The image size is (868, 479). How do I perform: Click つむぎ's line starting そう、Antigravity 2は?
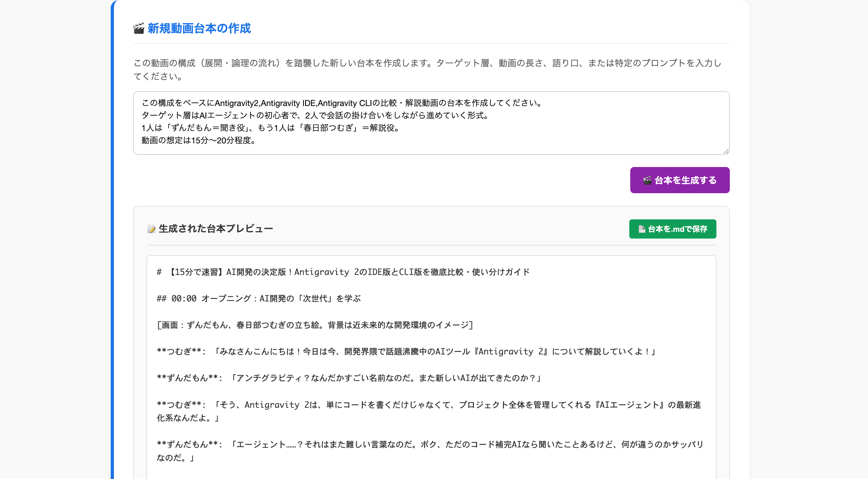(x=429, y=411)
